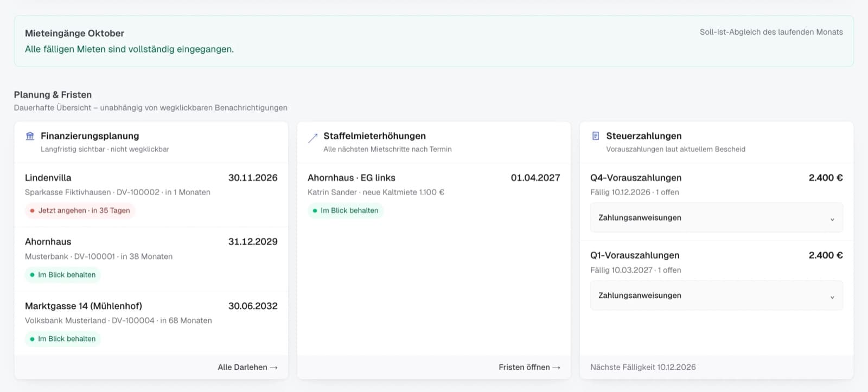Click the date 30.11.2026
This screenshot has width=868, height=392.
pos(253,178)
